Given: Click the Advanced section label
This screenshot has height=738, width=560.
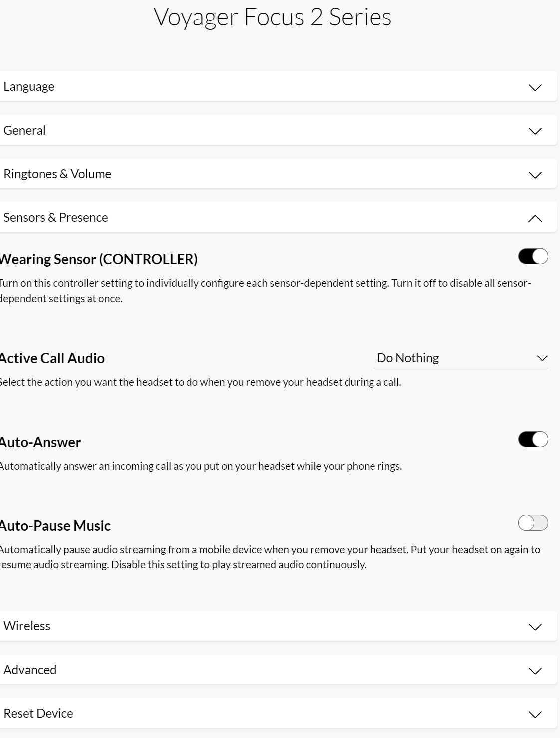Looking at the screenshot, I should pyautogui.click(x=30, y=670).
